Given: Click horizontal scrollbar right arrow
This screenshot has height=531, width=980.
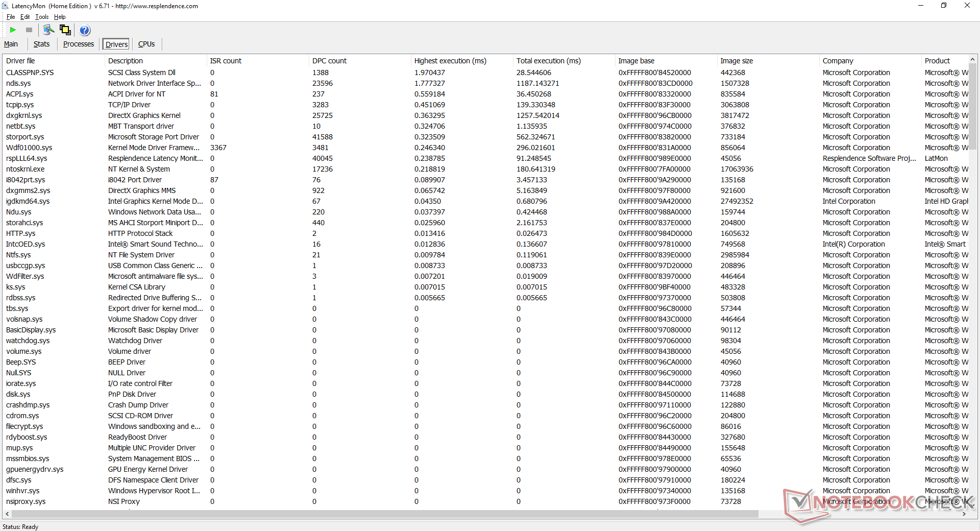Looking at the screenshot, I should [x=964, y=514].
